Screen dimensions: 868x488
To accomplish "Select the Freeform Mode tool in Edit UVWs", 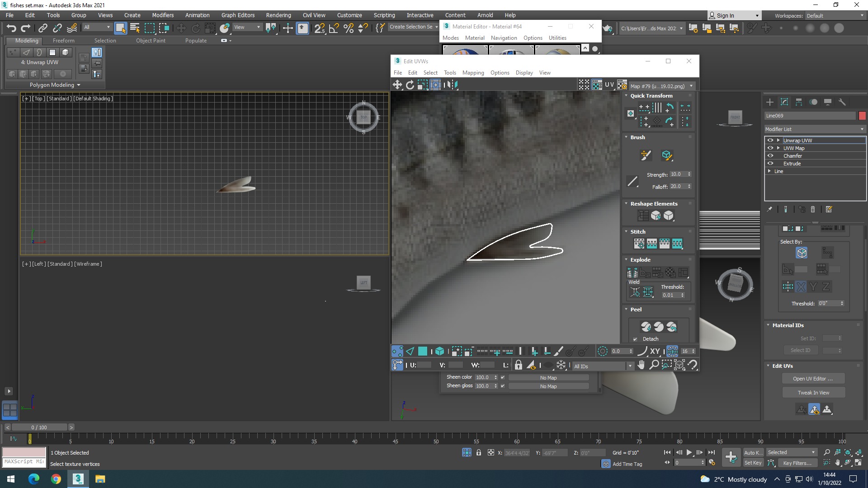I will [x=435, y=84].
